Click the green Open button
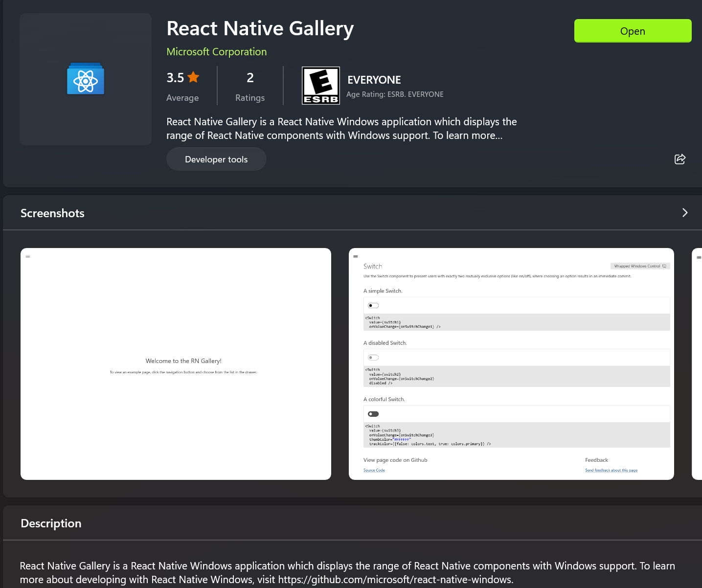 633,31
